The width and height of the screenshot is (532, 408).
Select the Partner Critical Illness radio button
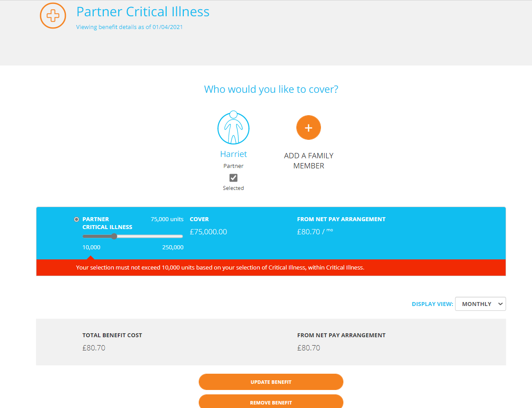[x=77, y=219]
